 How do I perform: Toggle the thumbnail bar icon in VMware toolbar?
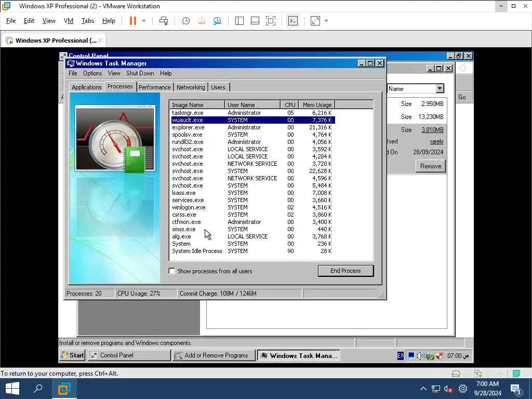click(x=255, y=21)
